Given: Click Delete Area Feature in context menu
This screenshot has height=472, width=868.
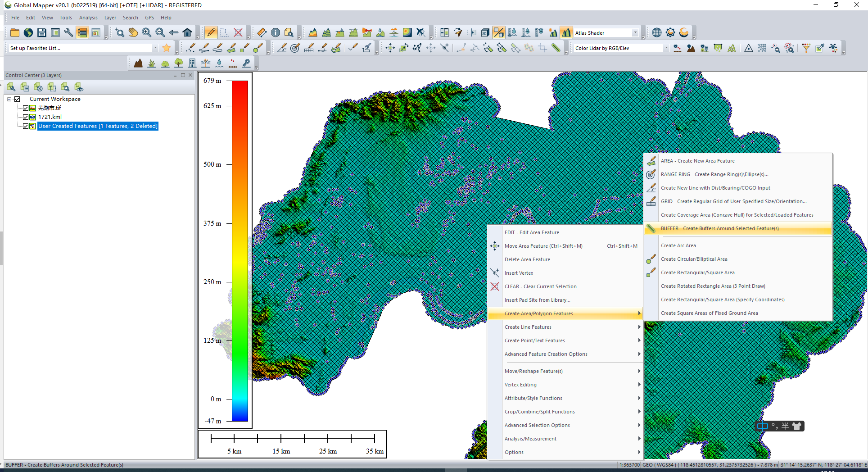Looking at the screenshot, I should pyautogui.click(x=527, y=259).
